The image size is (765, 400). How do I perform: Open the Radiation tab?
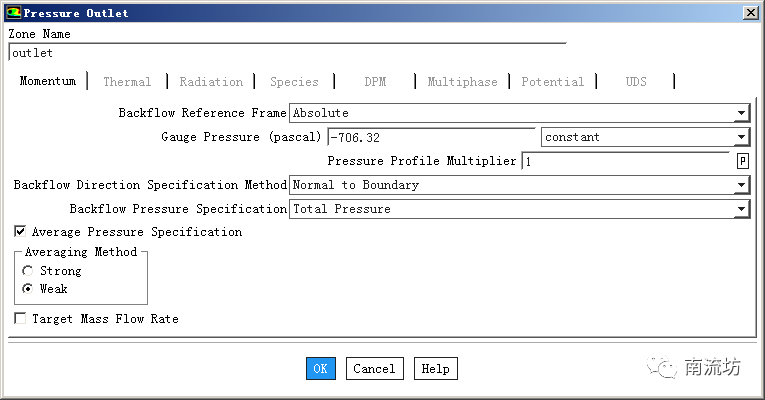211,81
